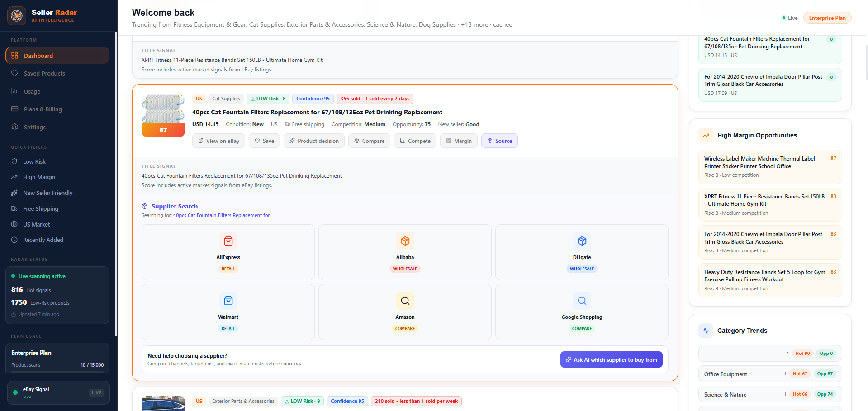Click the Supplier Search box icon
This screenshot has height=411, width=868.
(x=145, y=206)
